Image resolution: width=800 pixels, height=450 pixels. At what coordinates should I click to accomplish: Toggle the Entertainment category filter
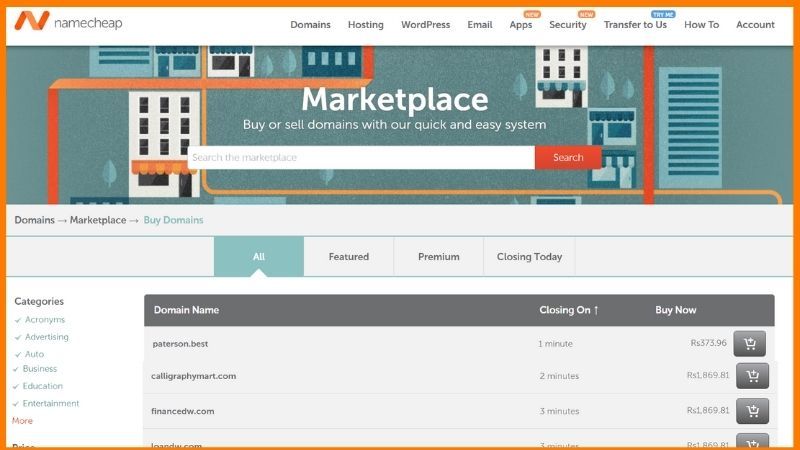(x=46, y=403)
